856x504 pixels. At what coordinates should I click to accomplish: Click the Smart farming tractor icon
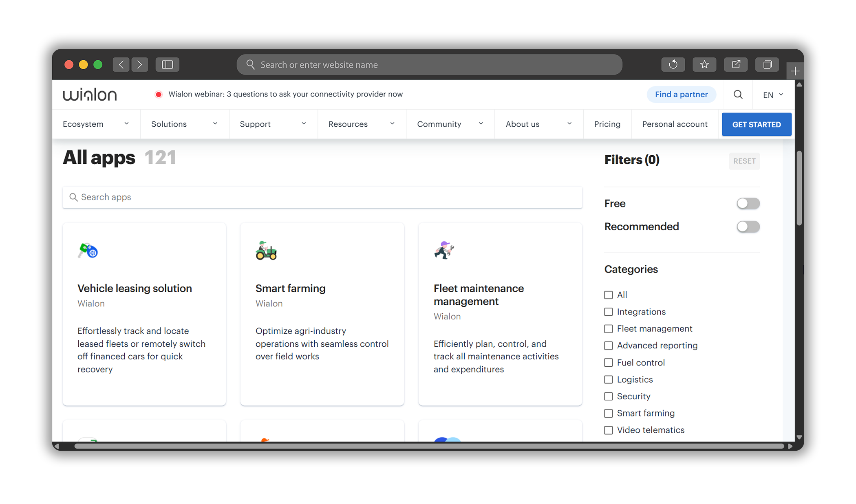tap(266, 250)
